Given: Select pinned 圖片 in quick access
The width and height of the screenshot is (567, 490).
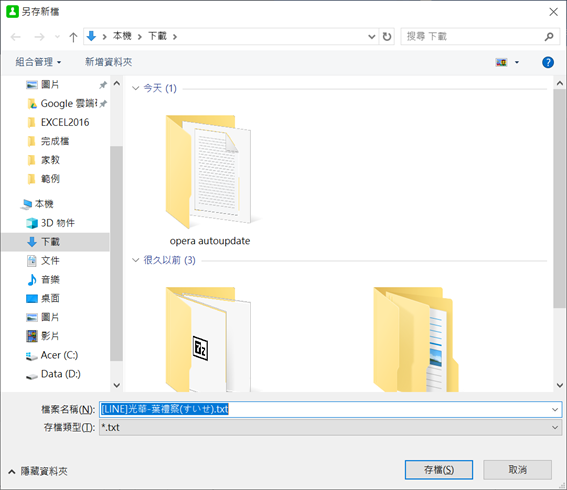Looking at the screenshot, I should [x=50, y=85].
